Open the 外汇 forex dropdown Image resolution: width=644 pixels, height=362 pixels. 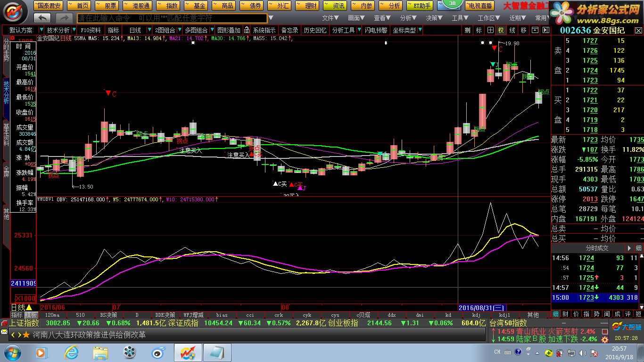280,6
